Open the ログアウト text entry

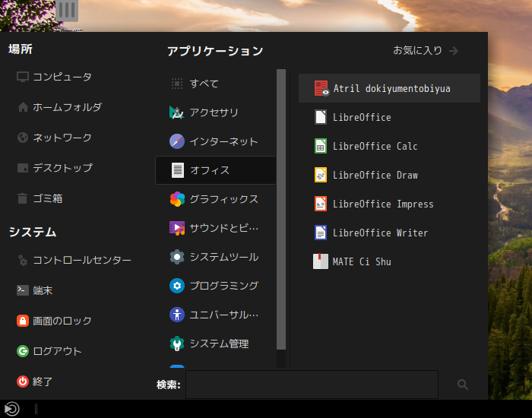pyautogui.click(x=57, y=351)
